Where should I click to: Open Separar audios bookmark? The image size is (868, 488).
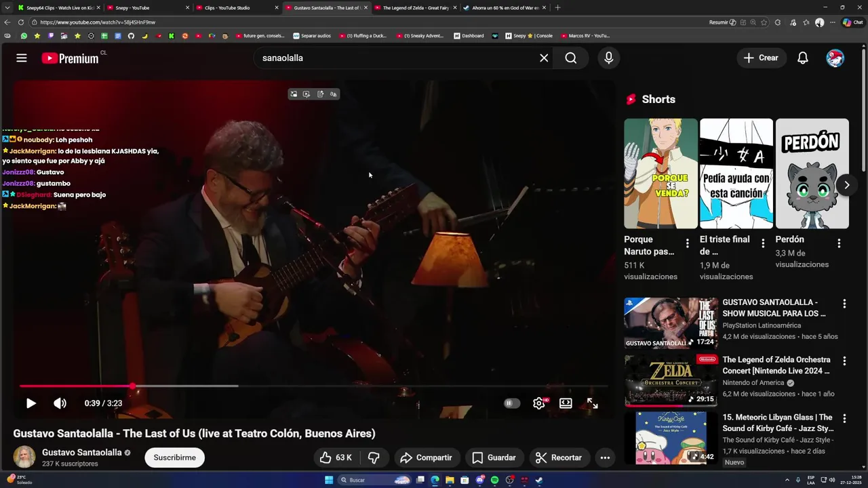[312, 36]
